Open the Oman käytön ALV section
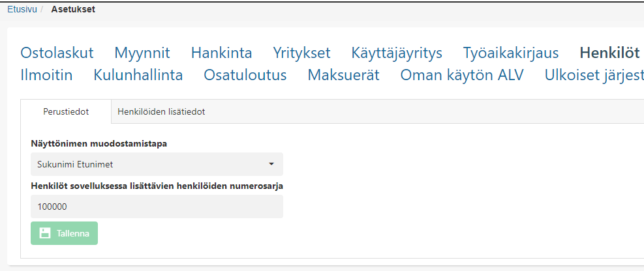The width and height of the screenshot is (644, 271). pos(462,75)
